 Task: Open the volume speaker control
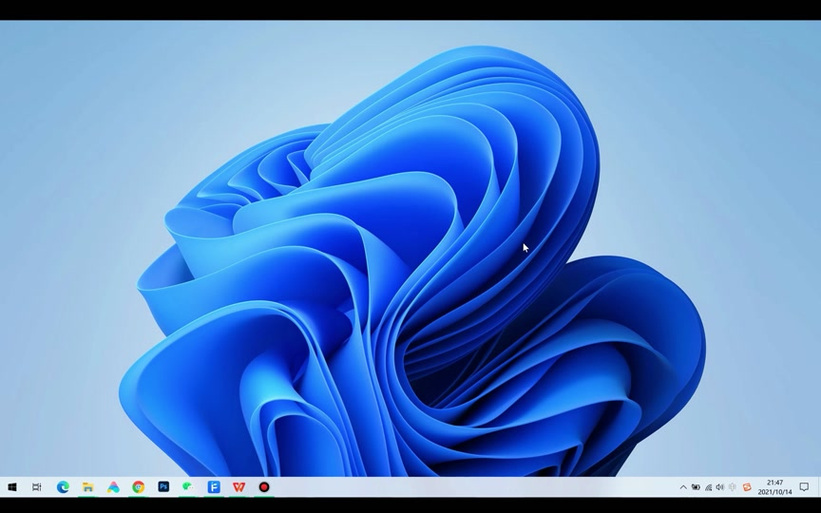[x=720, y=487]
